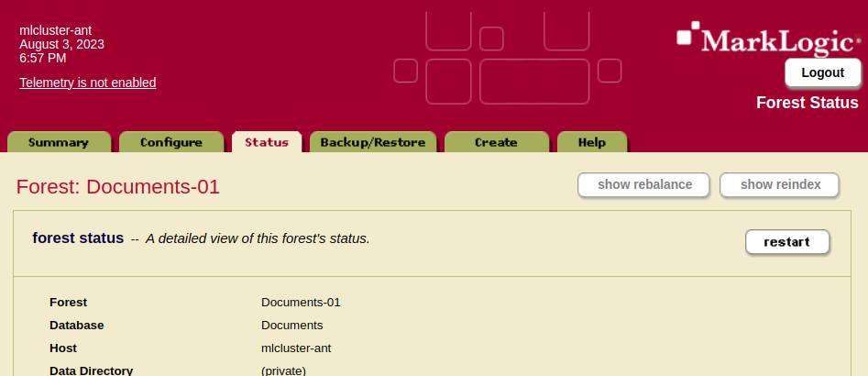The width and height of the screenshot is (868, 376).
Task: Click the 'Host' row label
Action: click(63, 348)
